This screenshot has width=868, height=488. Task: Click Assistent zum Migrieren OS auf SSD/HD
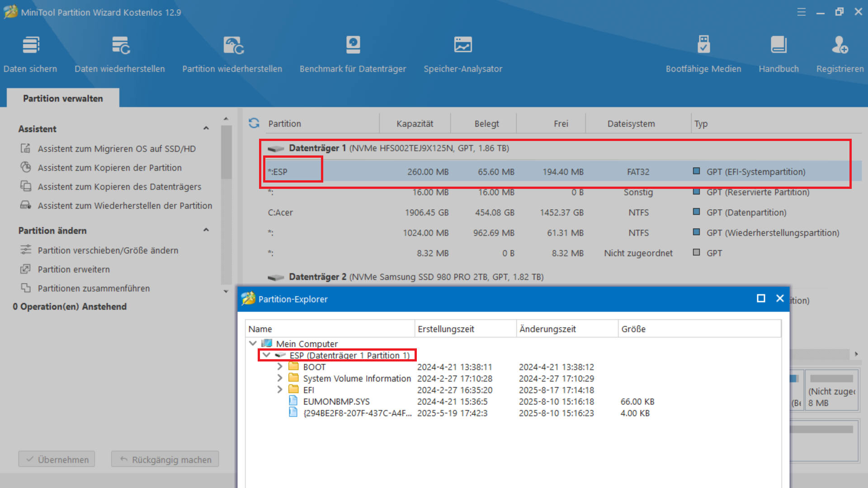(117, 149)
